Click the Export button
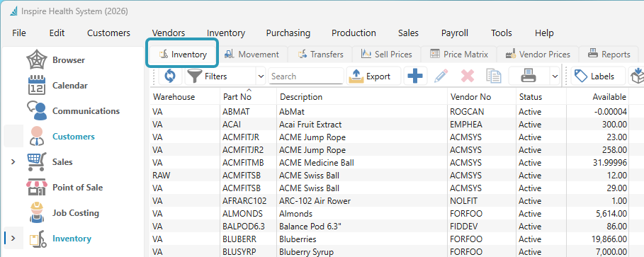This screenshot has height=257, width=644. click(373, 76)
